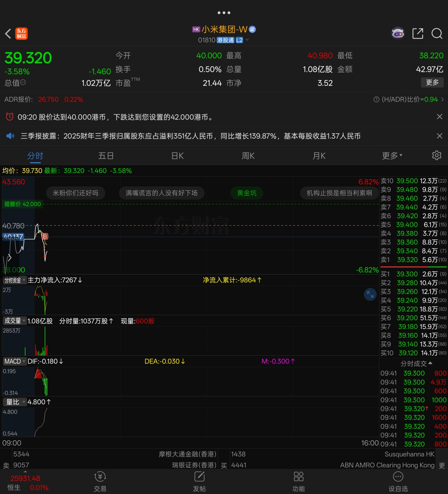Dismiss the price alert notification
This screenshot has height=494, width=448.
pyautogui.click(x=440, y=117)
